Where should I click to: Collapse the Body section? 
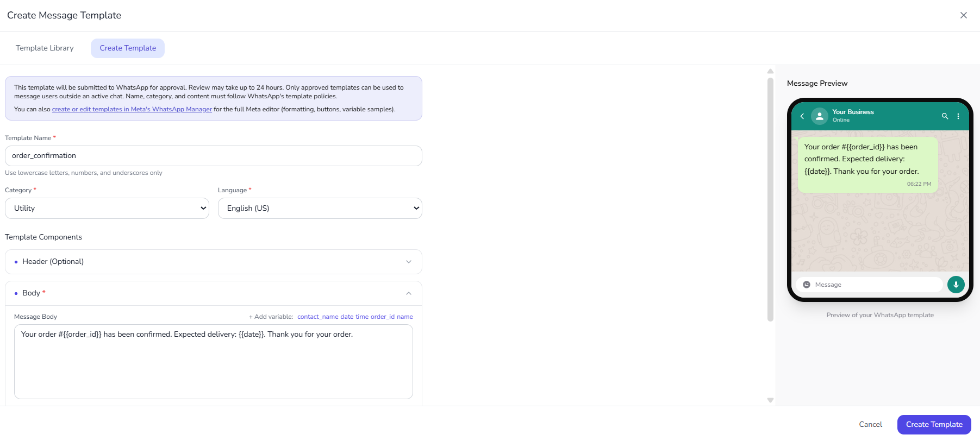[x=409, y=293]
